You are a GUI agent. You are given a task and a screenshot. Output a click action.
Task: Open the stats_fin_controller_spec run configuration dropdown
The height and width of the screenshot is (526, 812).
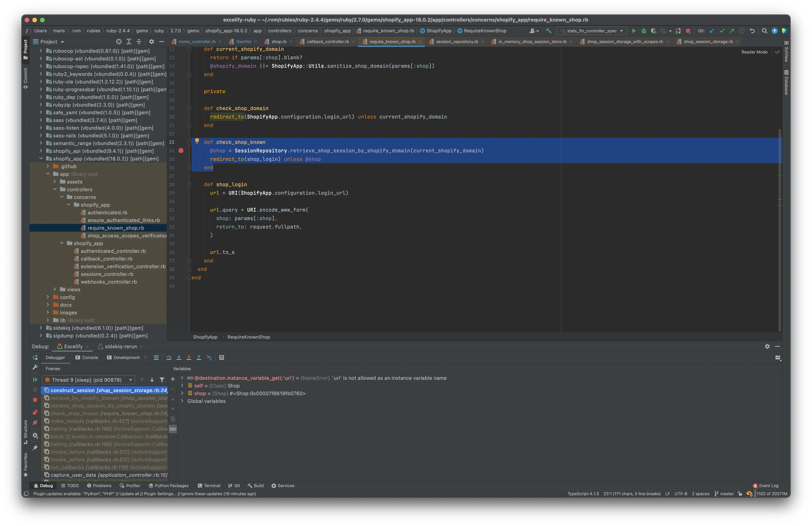point(592,31)
